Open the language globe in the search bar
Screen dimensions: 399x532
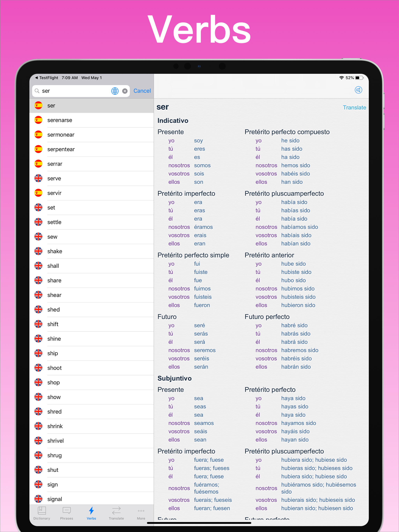(115, 91)
